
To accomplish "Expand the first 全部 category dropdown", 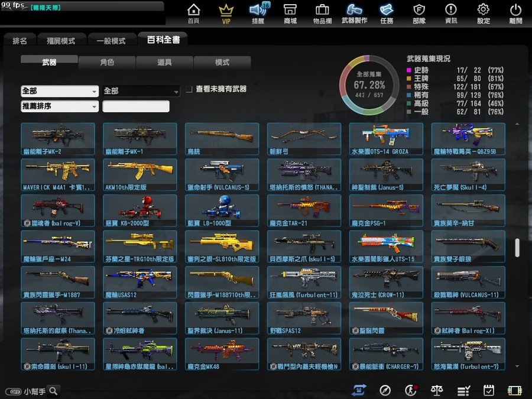I will click(x=60, y=91).
